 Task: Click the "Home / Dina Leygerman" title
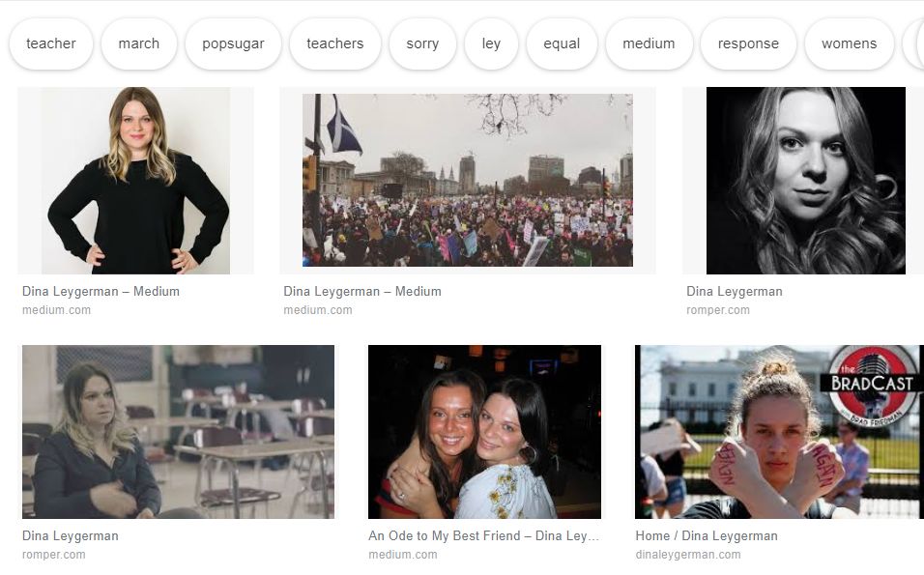point(707,535)
